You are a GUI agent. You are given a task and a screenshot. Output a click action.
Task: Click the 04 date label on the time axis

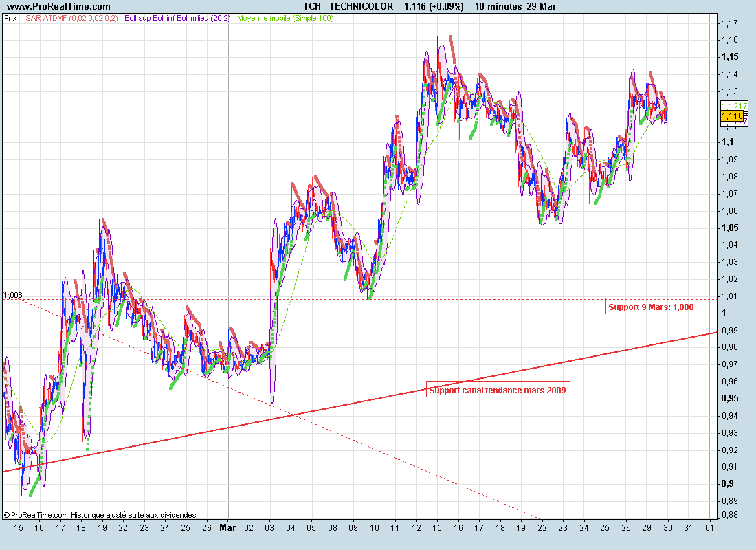(x=290, y=528)
